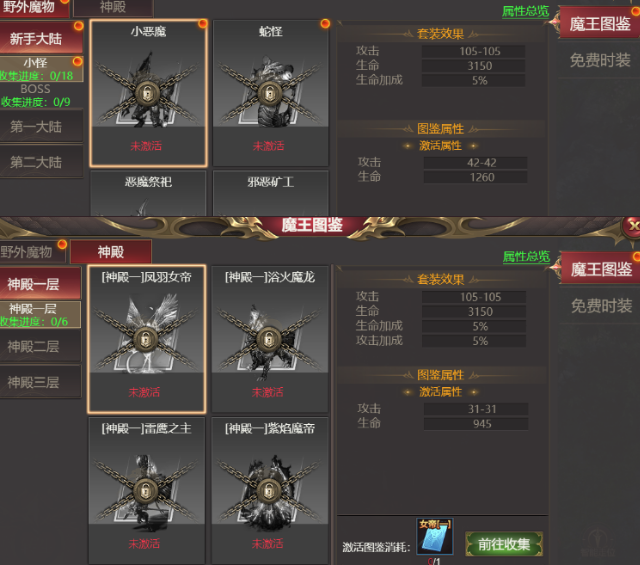Open the 邪恶矿工 monster card
Screen dimensions: 640x565
click(271, 193)
